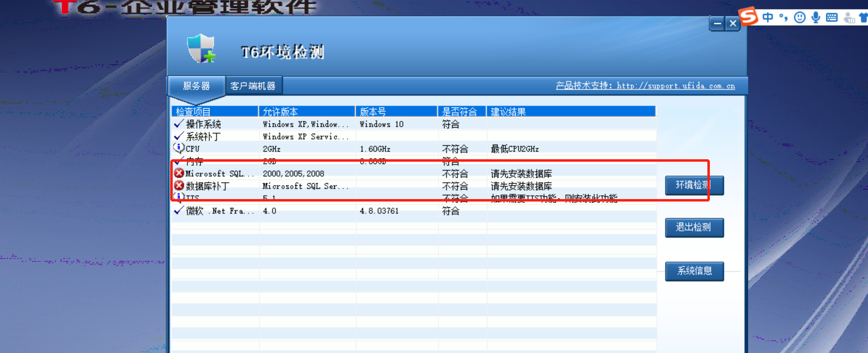Sort by the 版本号 column header
The image size is (868, 353).
pos(396,112)
